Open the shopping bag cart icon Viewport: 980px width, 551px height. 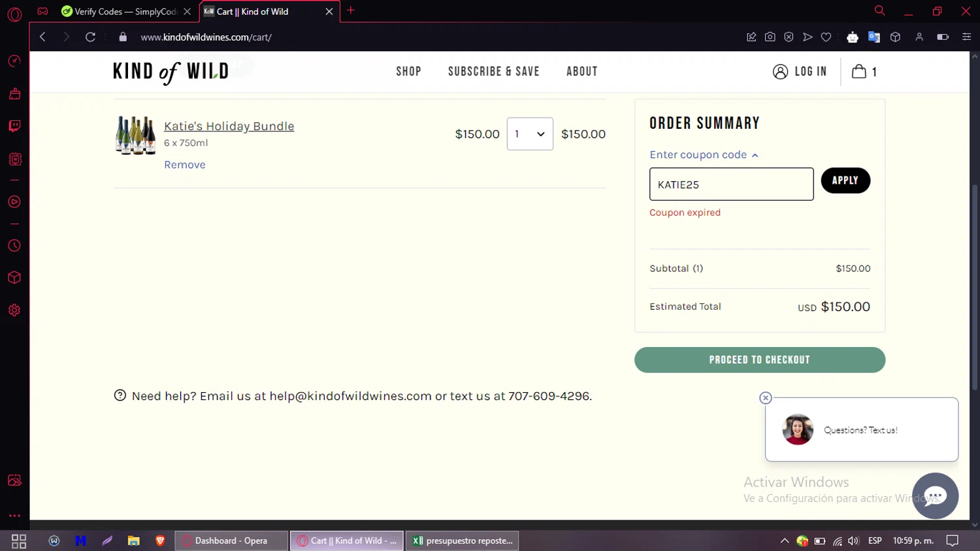(x=864, y=71)
